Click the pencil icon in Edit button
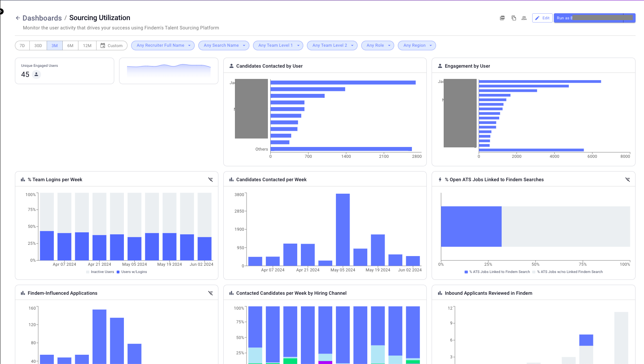This screenshot has height=364, width=644. 537,18
